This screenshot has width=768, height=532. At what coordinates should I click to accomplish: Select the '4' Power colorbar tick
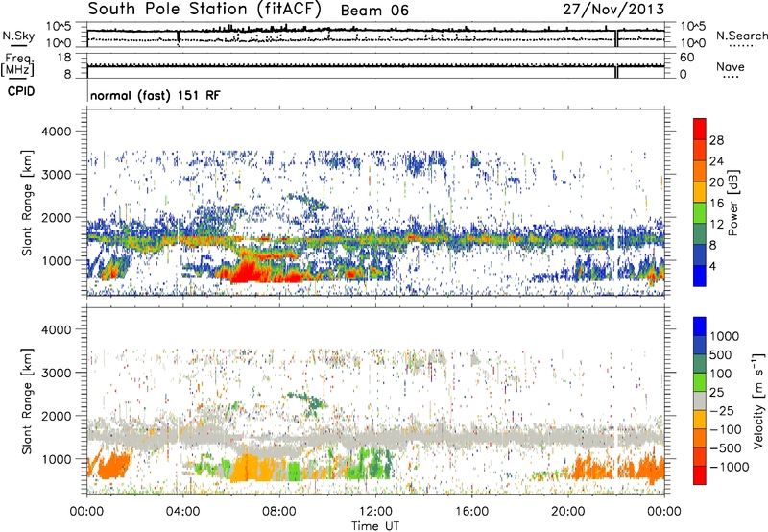pos(712,266)
